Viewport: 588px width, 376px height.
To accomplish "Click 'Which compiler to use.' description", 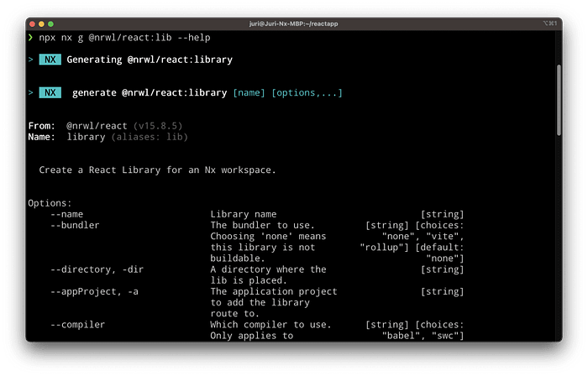I will (x=270, y=325).
